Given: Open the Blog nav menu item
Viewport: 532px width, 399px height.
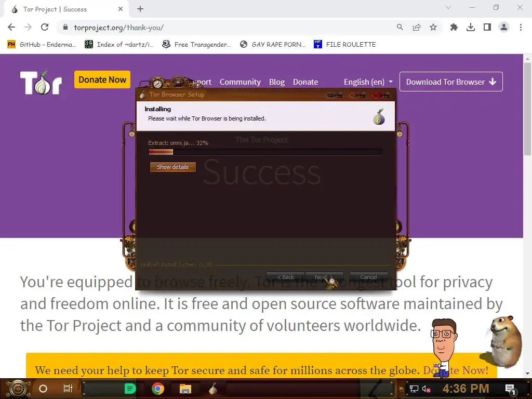Looking at the screenshot, I should click(x=276, y=82).
